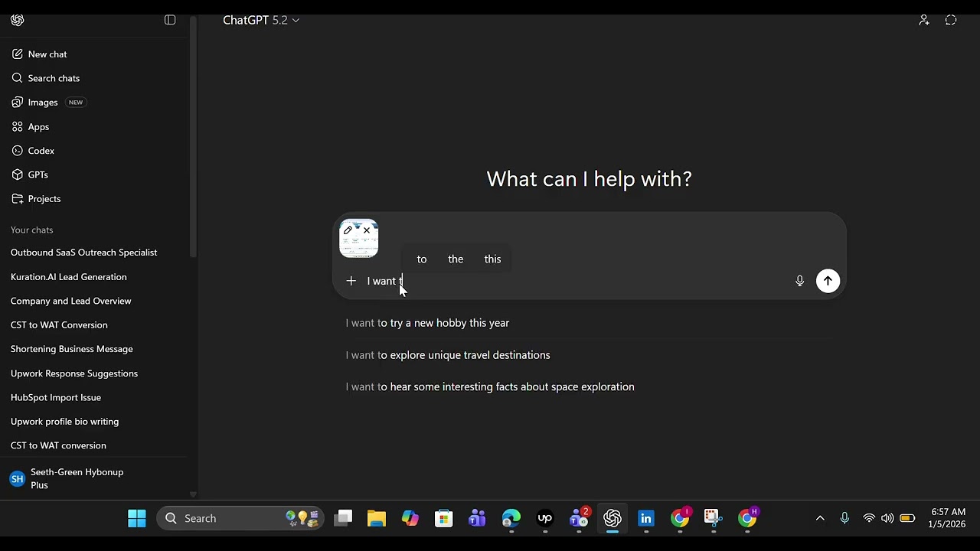Edit the attached image with pencil icon
980x551 pixels.
[x=348, y=230]
